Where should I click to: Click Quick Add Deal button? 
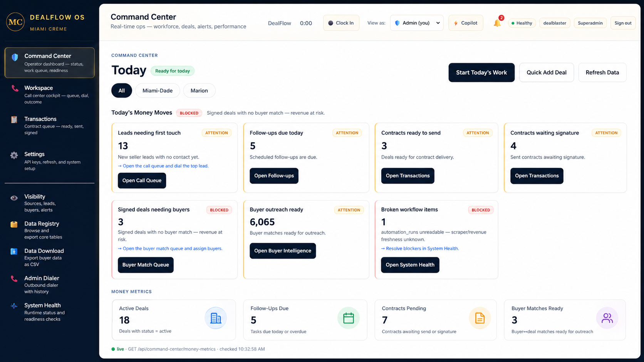click(x=547, y=72)
